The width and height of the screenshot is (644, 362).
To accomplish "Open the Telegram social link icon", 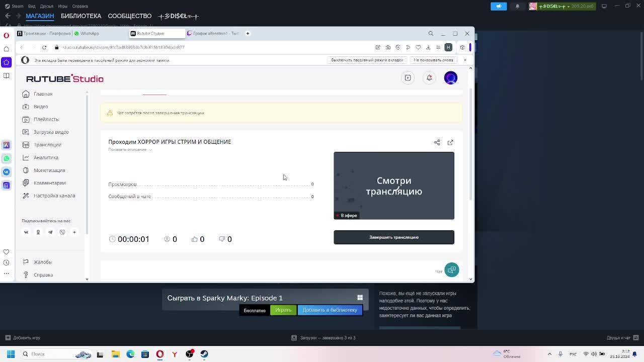I will 50,232.
